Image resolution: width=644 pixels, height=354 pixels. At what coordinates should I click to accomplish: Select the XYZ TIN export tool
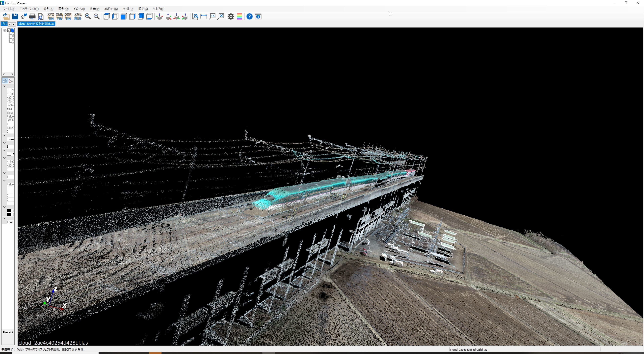tap(51, 16)
